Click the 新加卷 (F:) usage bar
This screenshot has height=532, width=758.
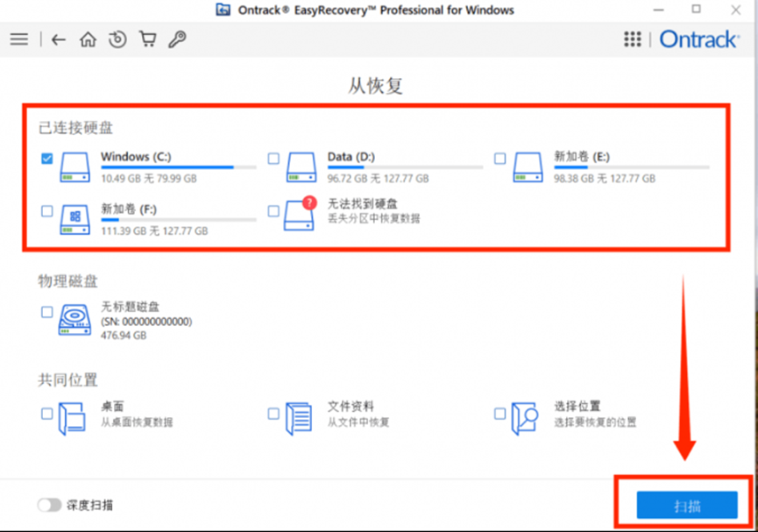tap(179, 220)
